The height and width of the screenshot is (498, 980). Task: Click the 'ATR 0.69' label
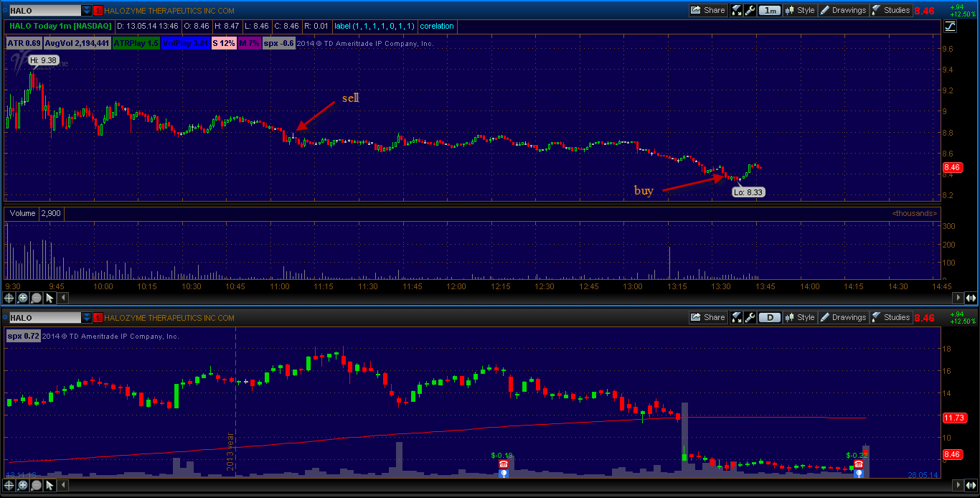[x=24, y=43]
